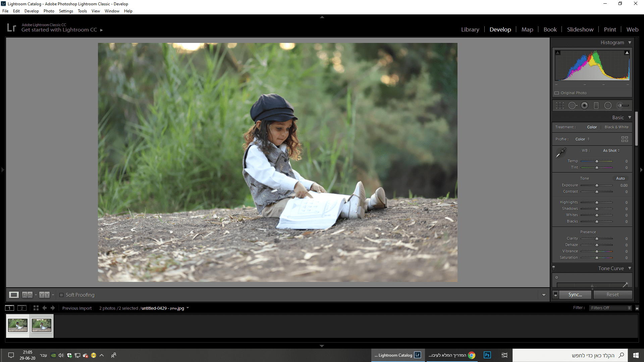Enable the Soft Proofing checkbox

click(61, 295)
